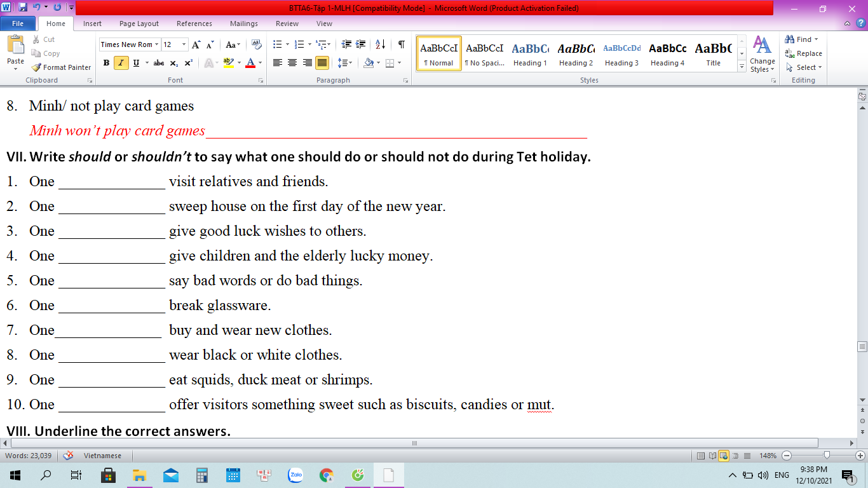
Task: Open the Select dropdown in Editing
Action: (x=804, y=67)
